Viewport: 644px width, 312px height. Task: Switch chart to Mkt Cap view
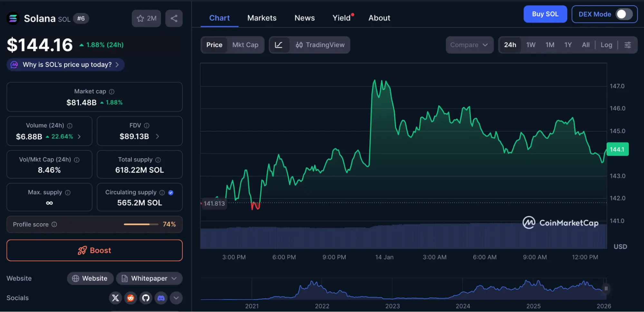coord(245,45)
